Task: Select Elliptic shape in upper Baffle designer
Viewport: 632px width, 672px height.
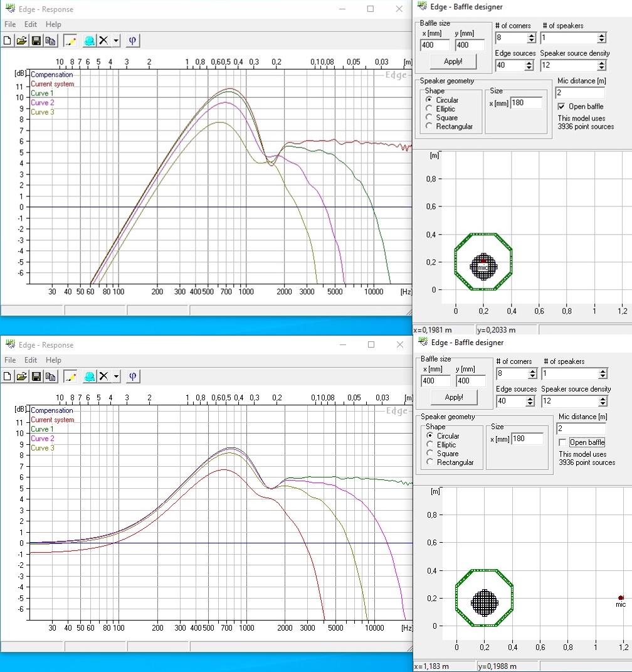Action: click(429, 109)
